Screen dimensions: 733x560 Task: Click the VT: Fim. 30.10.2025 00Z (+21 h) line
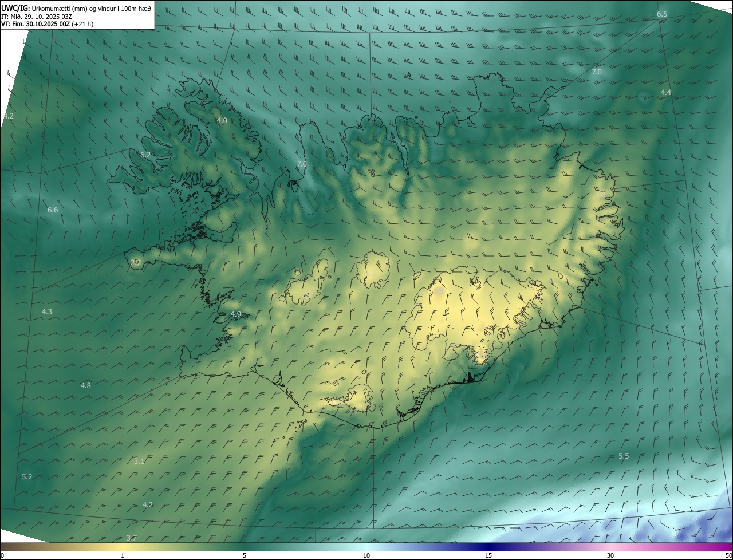[x=47, y=24]
